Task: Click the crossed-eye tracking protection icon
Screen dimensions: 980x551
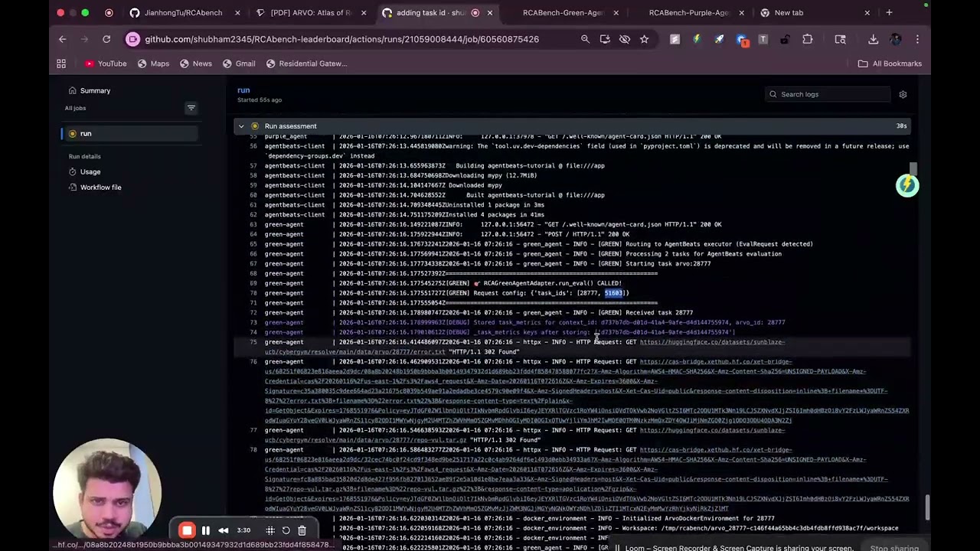Action: pos(625,39)
